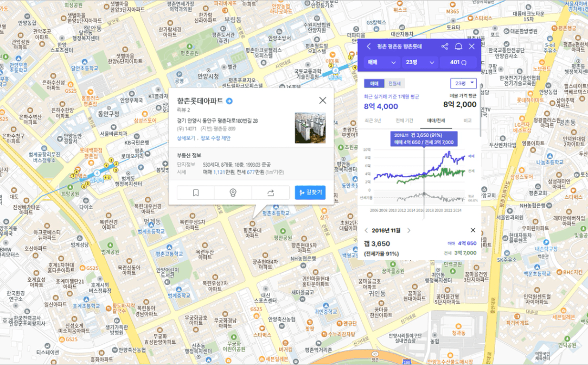Click the 홈플러스 평촌점 marker
Viewport: 588px width, 365px height.
pyautogui.click(x=90, y=91)
